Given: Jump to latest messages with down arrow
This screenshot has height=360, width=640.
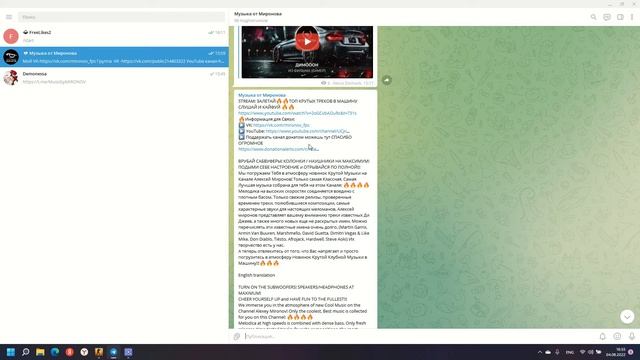Looking at the screenshot, I should pyautogui.click(x=627, y=316).
